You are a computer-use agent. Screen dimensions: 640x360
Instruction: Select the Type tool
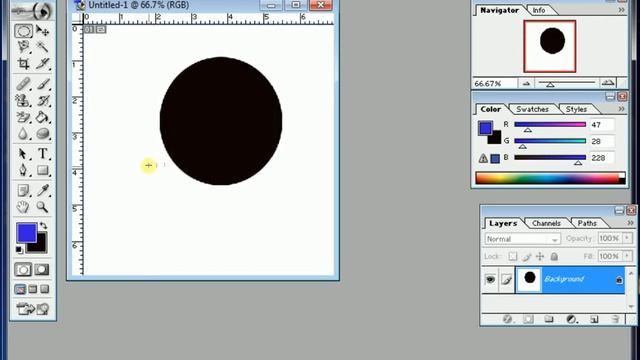point(42,153)
